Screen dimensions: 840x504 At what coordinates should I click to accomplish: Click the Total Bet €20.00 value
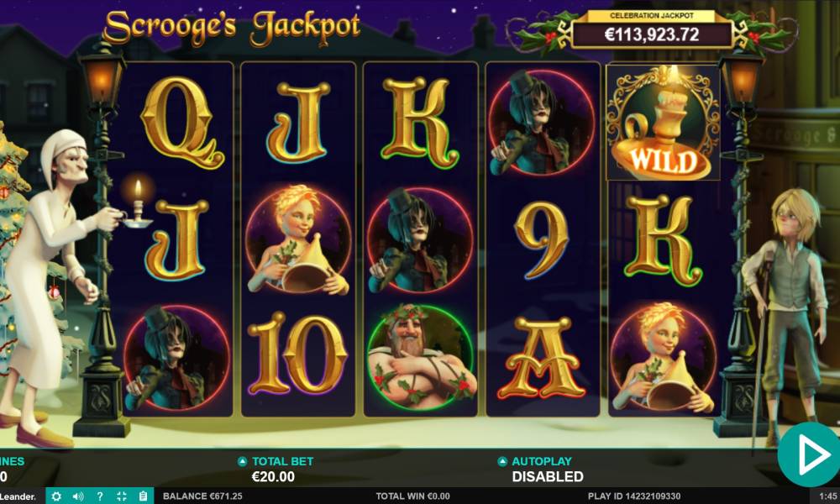point(273,476)
